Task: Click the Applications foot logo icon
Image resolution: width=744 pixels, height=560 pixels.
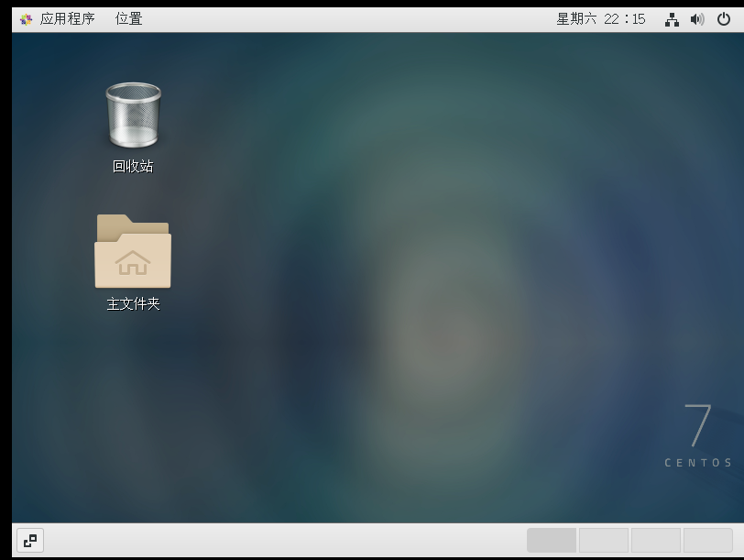Action: (26, 19)
